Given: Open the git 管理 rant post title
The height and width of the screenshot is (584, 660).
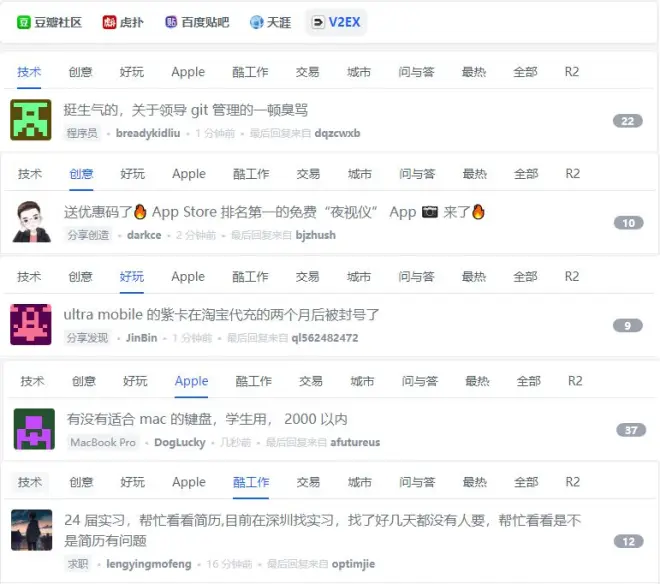Looking at the screenshot, I should (186, 110).
